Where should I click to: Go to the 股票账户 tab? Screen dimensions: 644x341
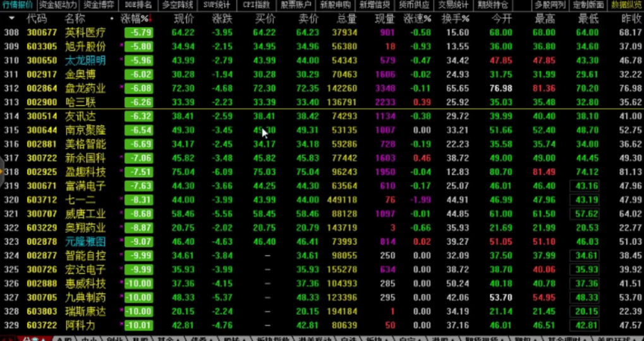[x=296, y=5]
